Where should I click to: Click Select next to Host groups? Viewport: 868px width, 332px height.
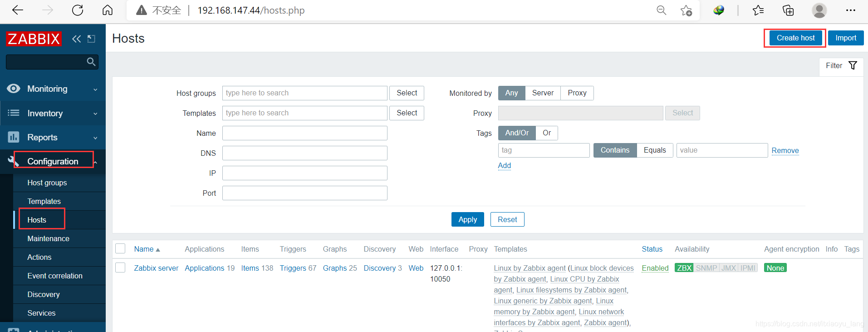pyautogui.click(x=407, y=93)
